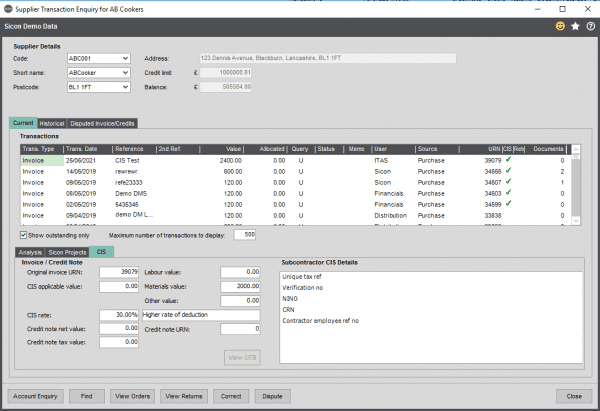Sort by User column header
Image resolution: width=600 pixels, height=411 pixels.
pyautogui.click(x=393, y=149)
